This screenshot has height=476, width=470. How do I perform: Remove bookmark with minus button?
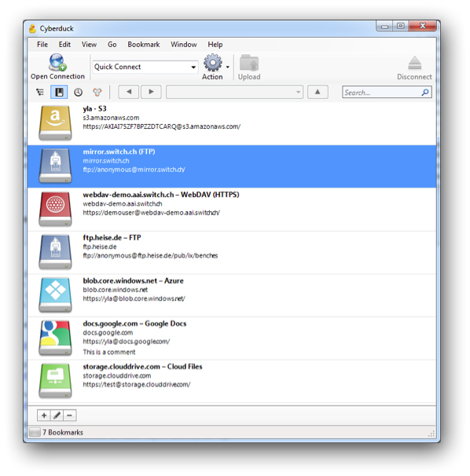point(70,415)
